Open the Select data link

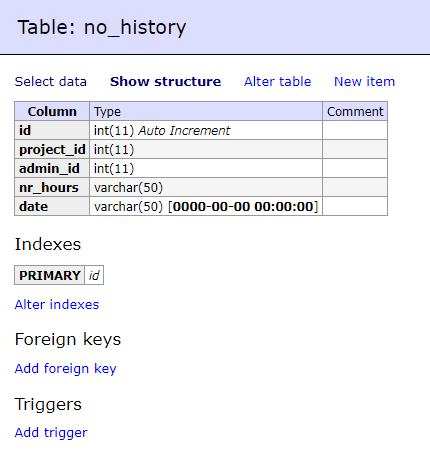tap(51, 82)
